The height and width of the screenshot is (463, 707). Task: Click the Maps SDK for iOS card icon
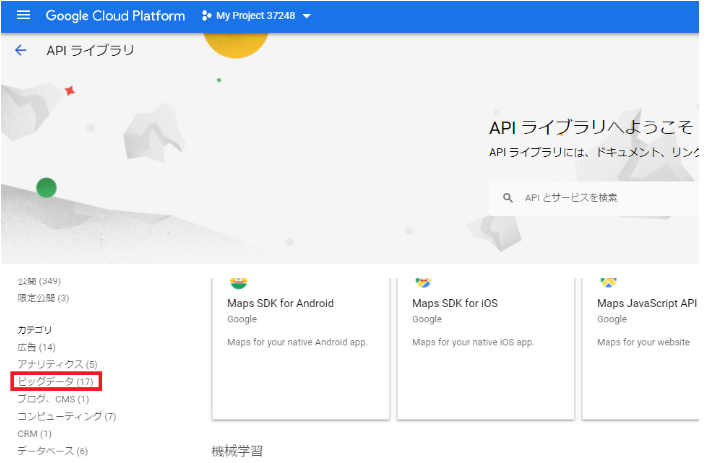tap(424, 282)
